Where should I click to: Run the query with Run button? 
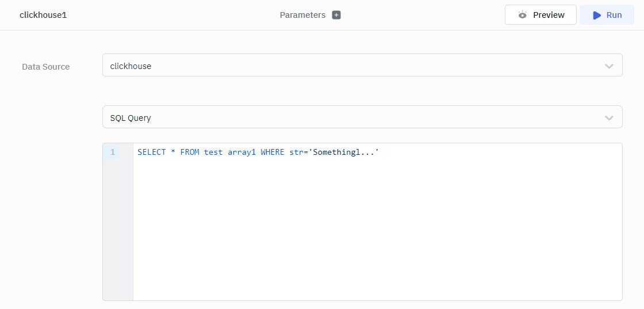click(x=607, y=15)
